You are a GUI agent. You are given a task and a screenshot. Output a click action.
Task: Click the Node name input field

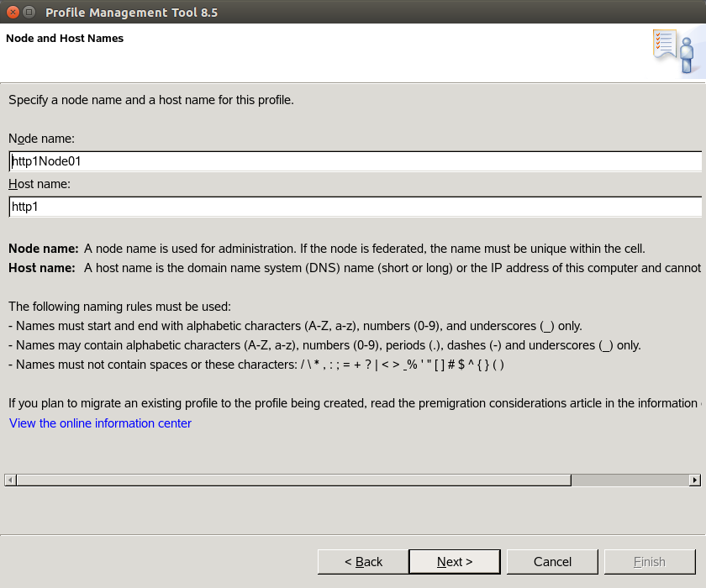[x=356, y=161]
